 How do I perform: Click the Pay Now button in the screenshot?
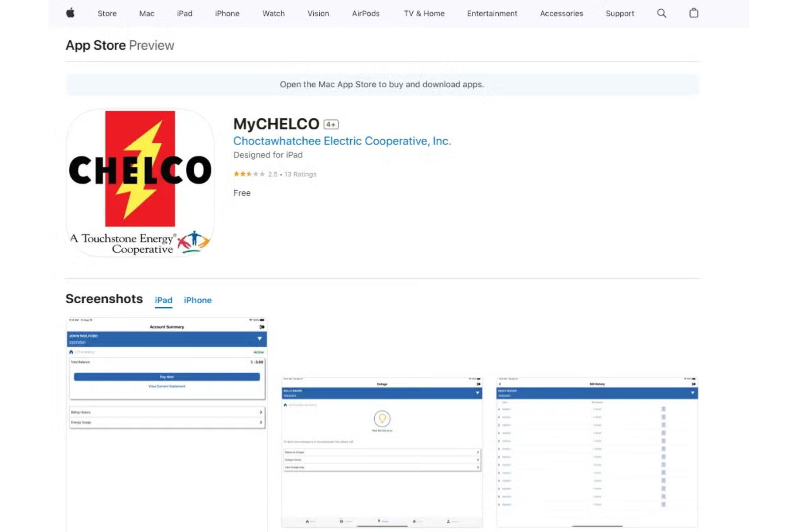click(167, 376)
